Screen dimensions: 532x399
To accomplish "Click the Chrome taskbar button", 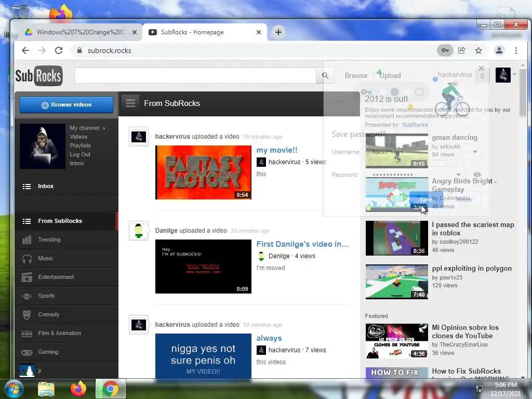I will coord(111,389).
